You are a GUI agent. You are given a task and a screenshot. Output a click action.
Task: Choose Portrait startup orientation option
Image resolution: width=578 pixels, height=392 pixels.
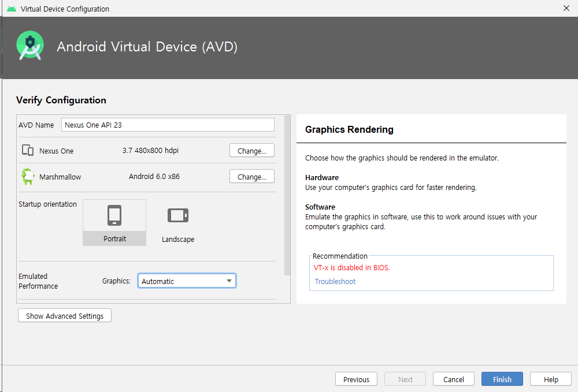[114, 238]
